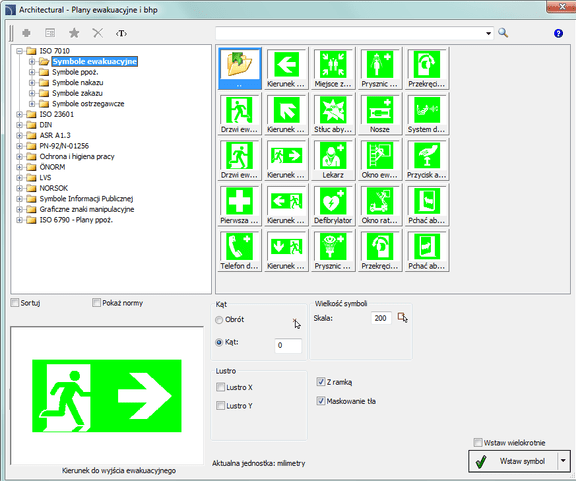Screen dimensions: 576x481
Task: Uncheck the Z ramką checkbox
Action: [321, 382]
